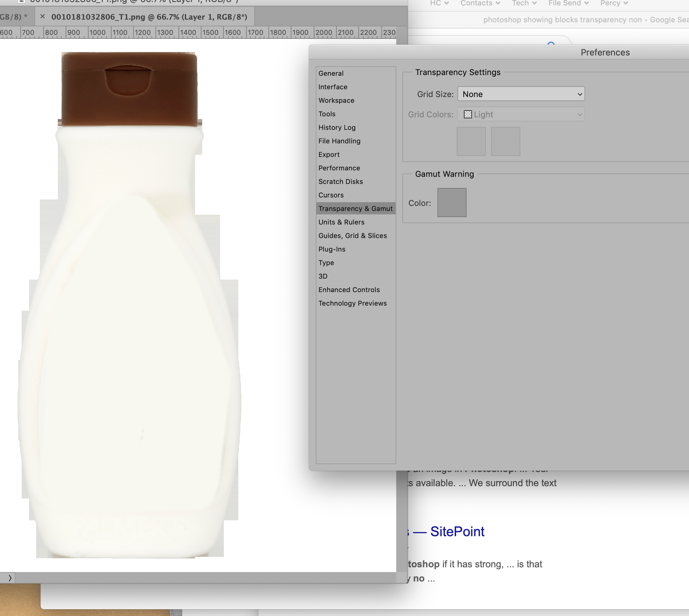Image resolution: width=689 pixels, height=616 pixels.
Task: Expand the File Send bookmarks menu
Action: (x=569, y=3)
